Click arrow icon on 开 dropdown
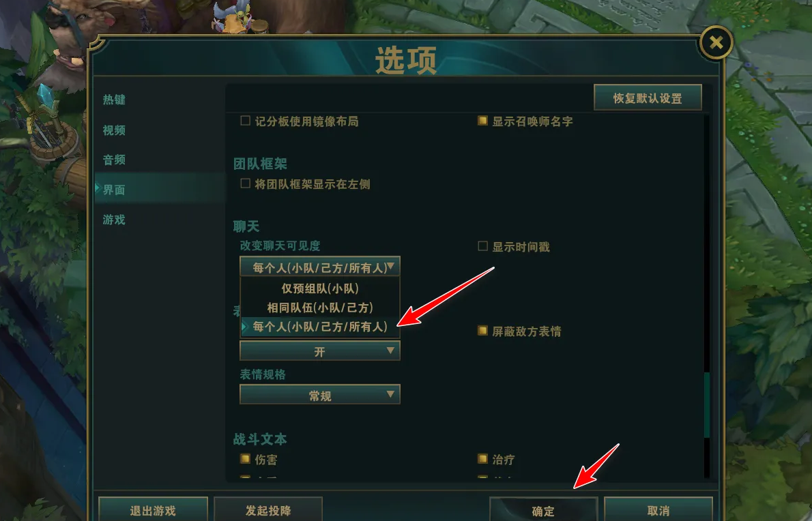Screen dimensions: 812x521 [390, 351]
